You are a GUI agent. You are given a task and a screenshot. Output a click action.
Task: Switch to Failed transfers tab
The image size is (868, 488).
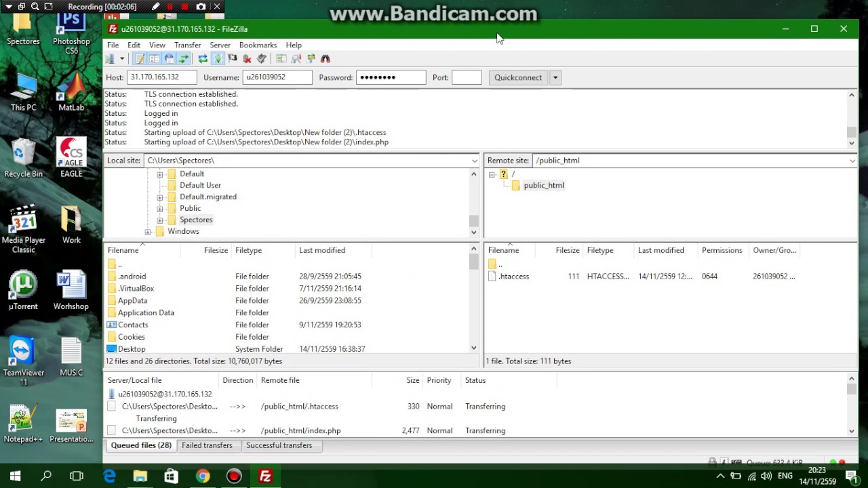(x=207, y=445)
